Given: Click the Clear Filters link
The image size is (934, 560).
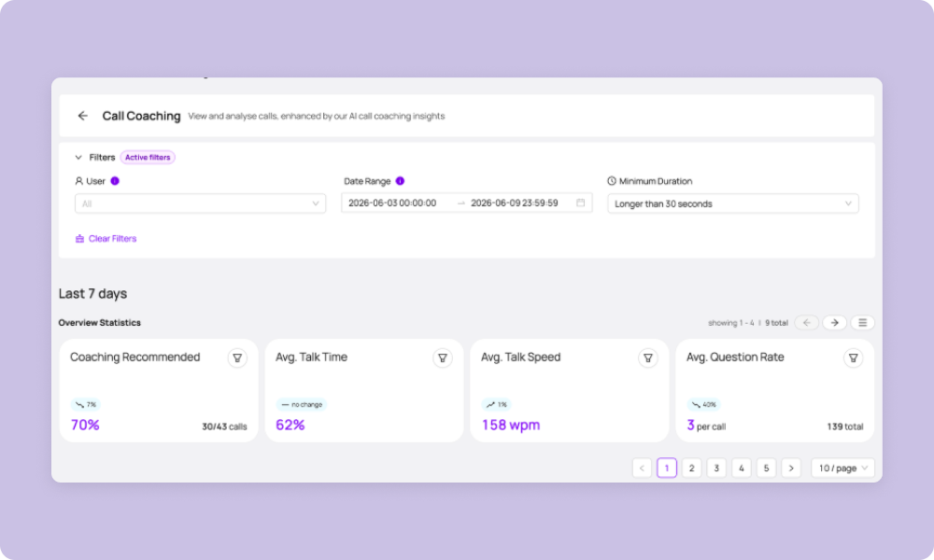Looking at the screenshot, I should tap(106, 239).
